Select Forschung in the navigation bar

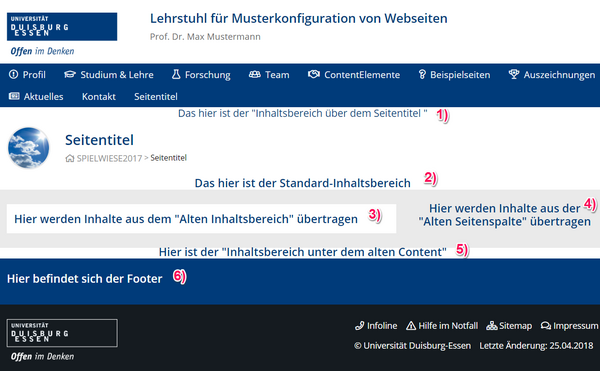[x=207, y=75]
